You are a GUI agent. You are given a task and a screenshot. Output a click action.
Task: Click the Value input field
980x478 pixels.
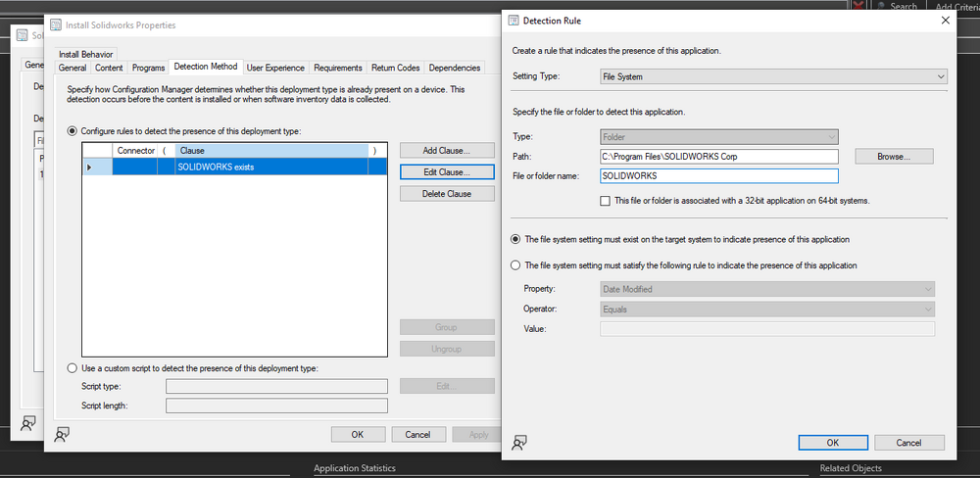tap(767, 329)
